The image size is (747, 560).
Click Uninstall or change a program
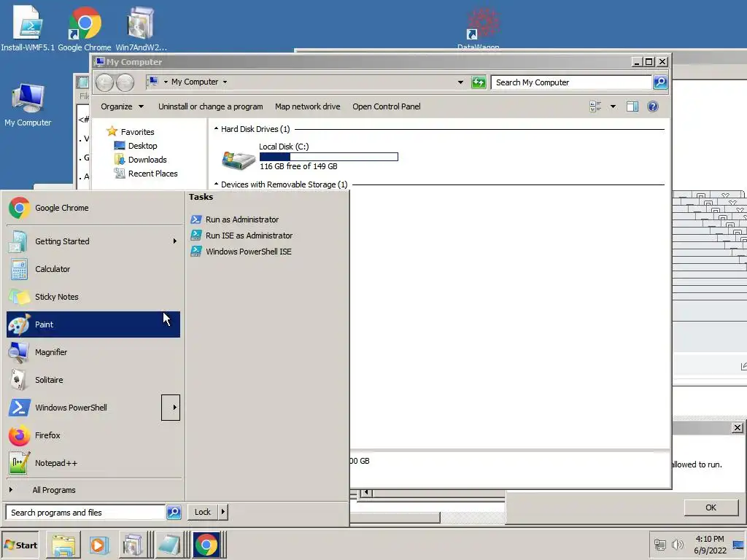211,106
